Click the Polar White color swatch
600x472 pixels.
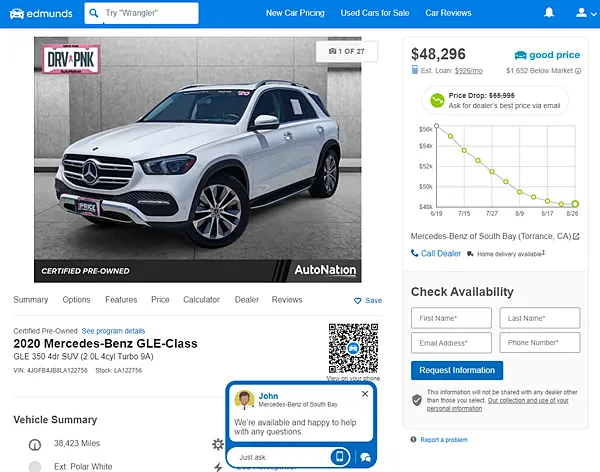[x=35, y=467]
